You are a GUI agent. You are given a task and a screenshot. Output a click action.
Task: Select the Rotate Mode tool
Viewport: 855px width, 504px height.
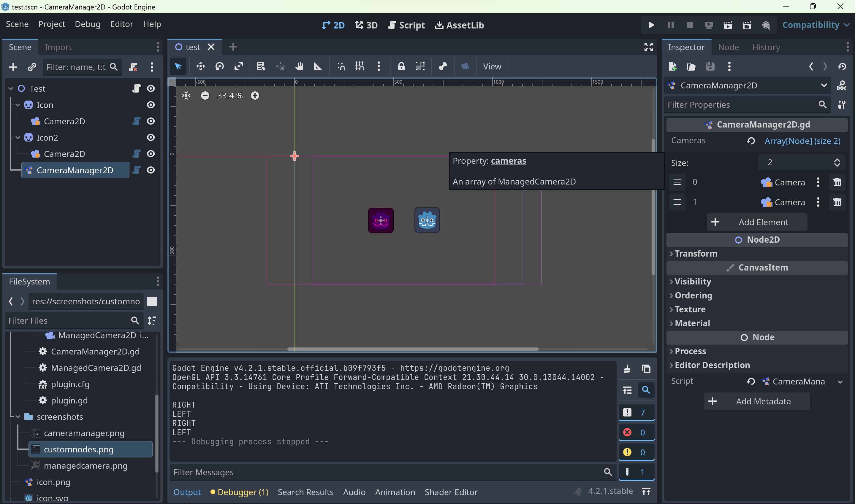[x=219, y=66]
